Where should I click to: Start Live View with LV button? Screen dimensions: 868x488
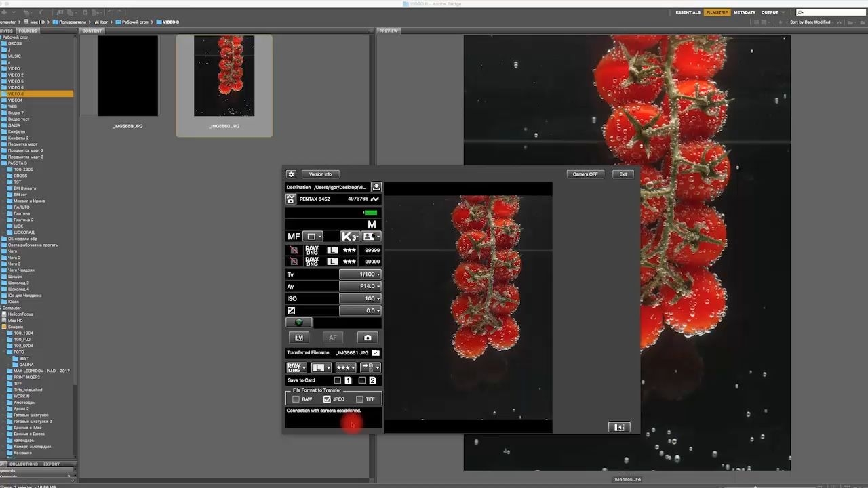tap(298, 338)
